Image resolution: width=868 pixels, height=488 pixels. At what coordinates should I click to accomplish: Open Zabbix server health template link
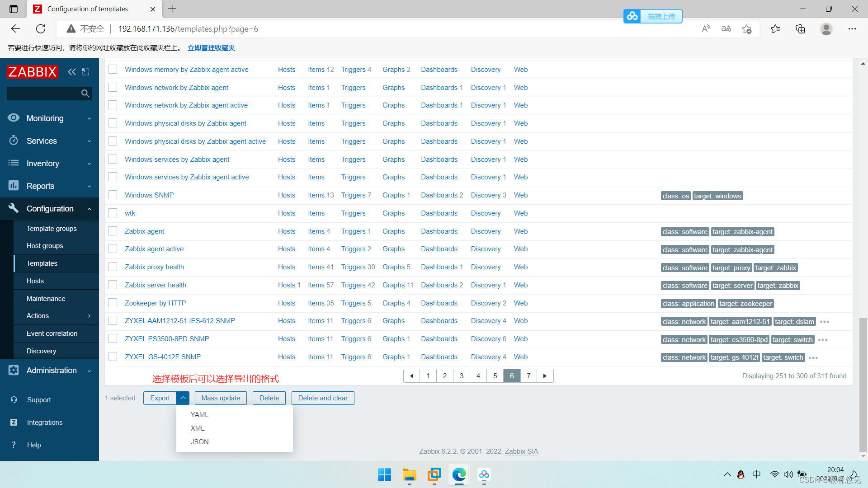[156, 285]
